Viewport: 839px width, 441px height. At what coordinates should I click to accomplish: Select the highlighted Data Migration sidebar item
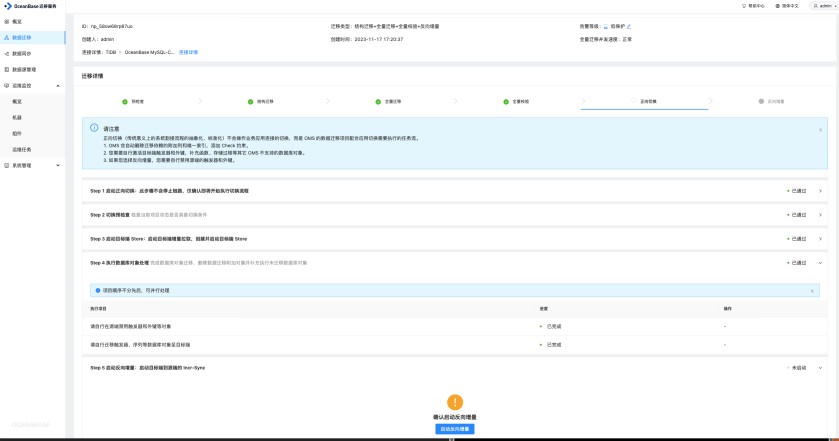[x=32, y=37]
